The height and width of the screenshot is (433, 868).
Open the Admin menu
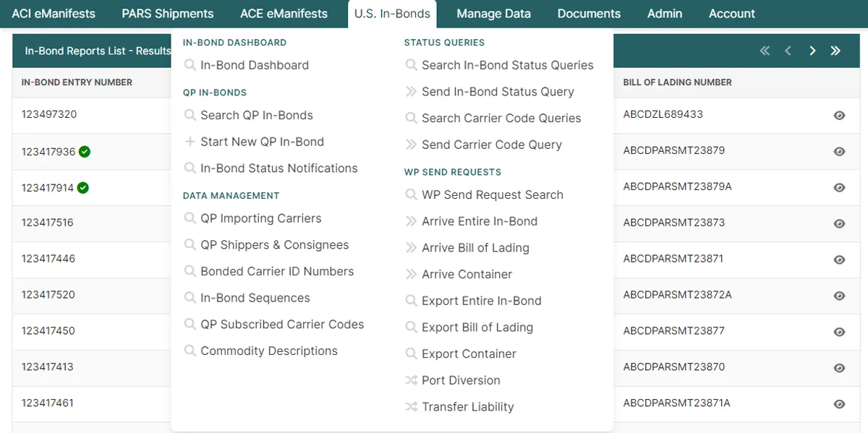click(x=664, y=13)
